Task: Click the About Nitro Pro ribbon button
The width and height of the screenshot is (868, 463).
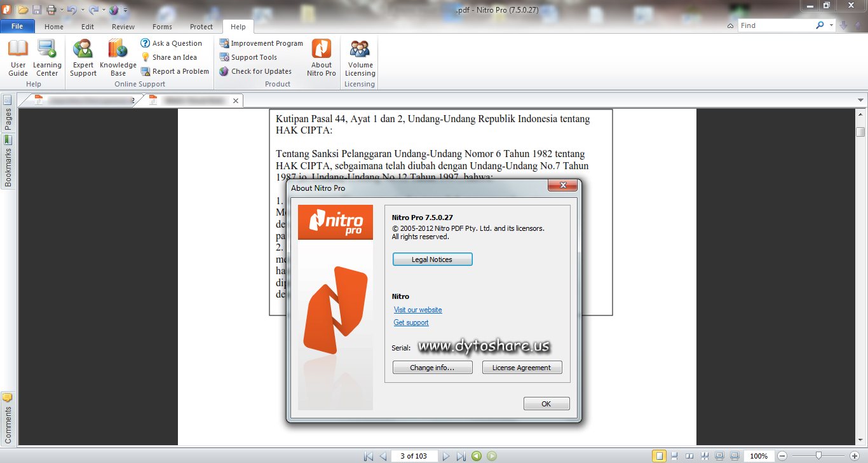Action: pos(322,58)
